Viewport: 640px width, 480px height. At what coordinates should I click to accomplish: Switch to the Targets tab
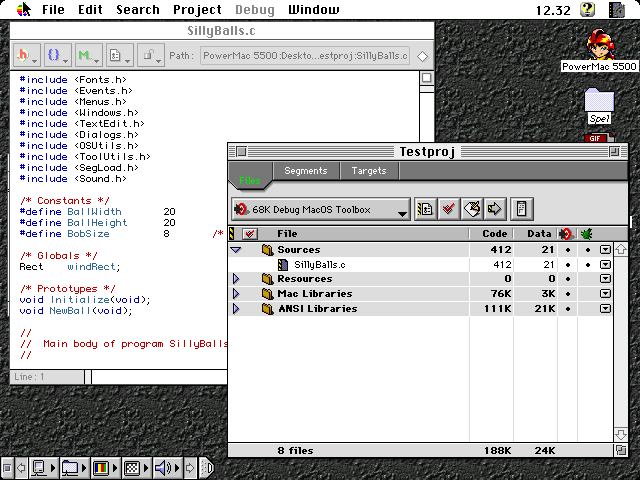[x=368, y=171]
